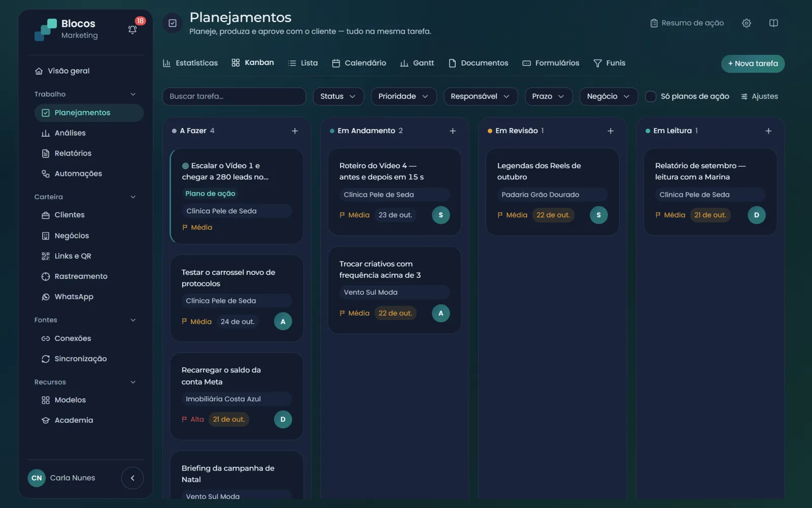Open Ajustes options
Viewport: 812px width, 508px height.
(x=760, y=97)
